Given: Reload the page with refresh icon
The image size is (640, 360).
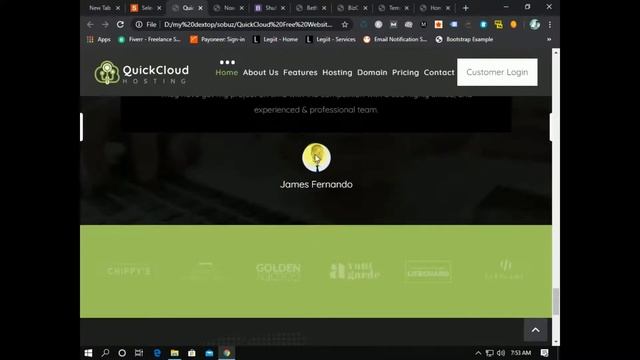Looking at the screenshot, I should coord(120,24).
